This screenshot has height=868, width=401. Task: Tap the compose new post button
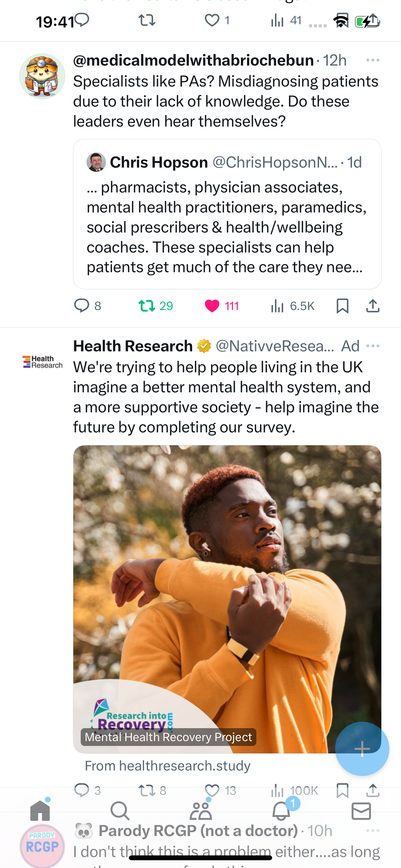[x=362, y=749]
